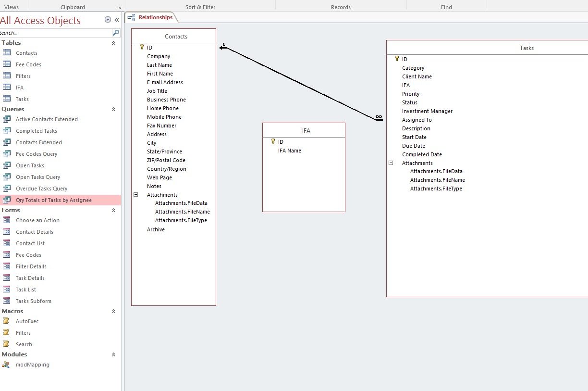Click the IFA table icon in navigation pane
The image size is (588, 391).
click(7, 87)
